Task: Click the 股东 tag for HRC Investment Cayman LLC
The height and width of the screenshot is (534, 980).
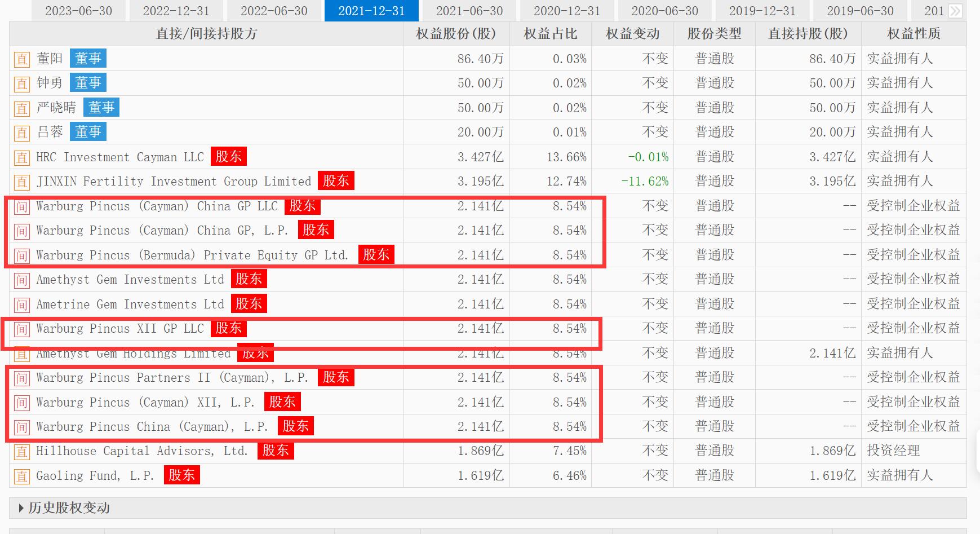Action: [x=229, y=157]
